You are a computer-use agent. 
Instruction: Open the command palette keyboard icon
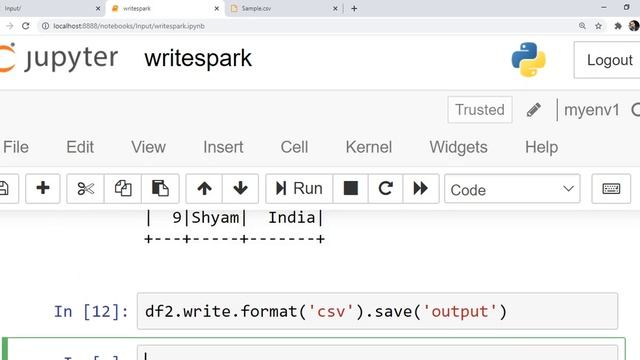(x=611, y=189)
